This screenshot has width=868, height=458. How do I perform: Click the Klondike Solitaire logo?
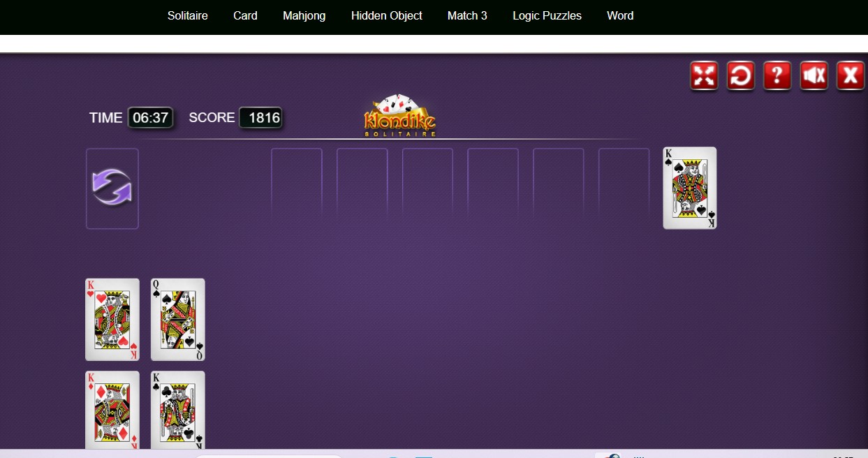(400, 116)
